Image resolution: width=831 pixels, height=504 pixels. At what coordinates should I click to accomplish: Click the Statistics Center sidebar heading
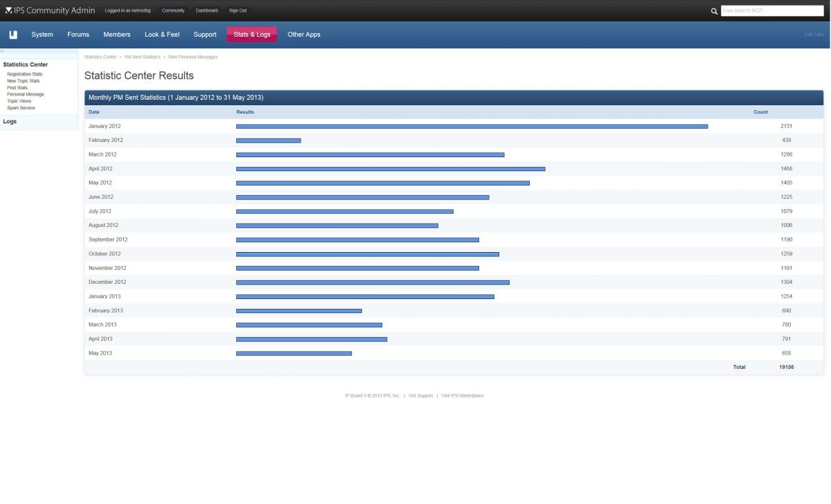[x=26, y=64]
